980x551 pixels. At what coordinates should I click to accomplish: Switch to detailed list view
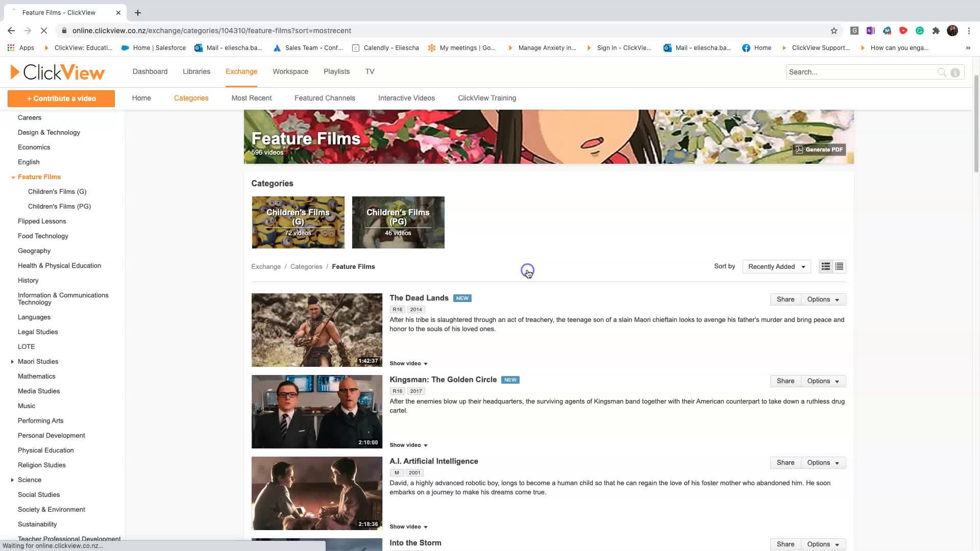click(825, 267)
